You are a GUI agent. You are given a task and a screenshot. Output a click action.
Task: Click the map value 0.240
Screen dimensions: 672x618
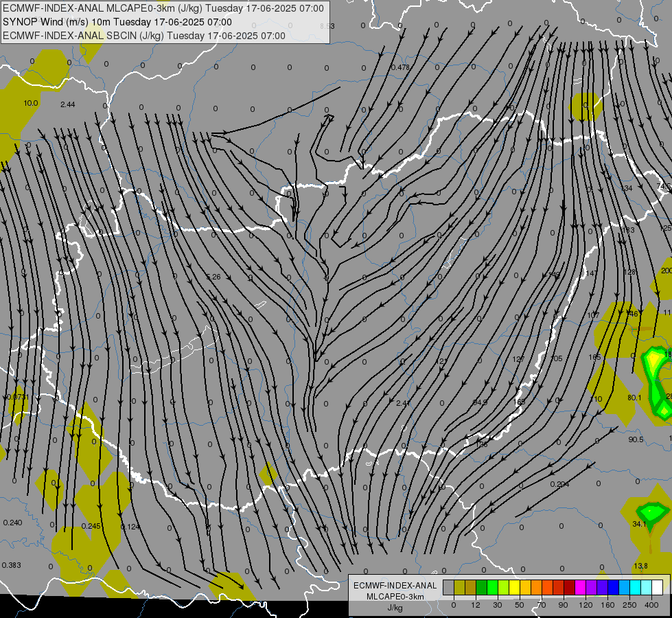click(12, 523)
